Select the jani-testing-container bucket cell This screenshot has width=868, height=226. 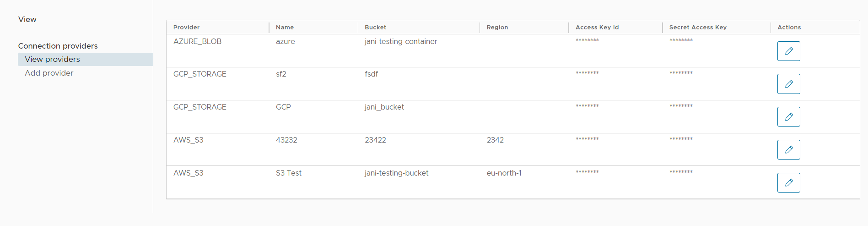point(400,41)
